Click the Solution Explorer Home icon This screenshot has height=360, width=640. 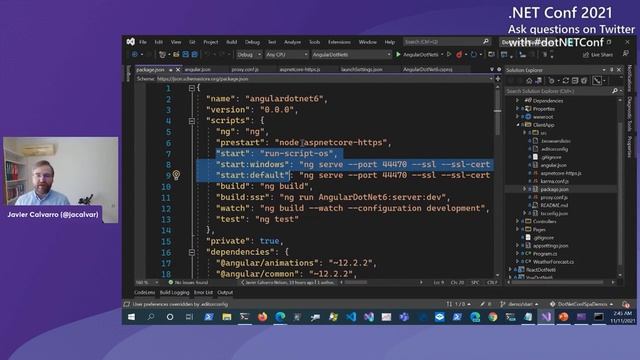pos(529,80)
